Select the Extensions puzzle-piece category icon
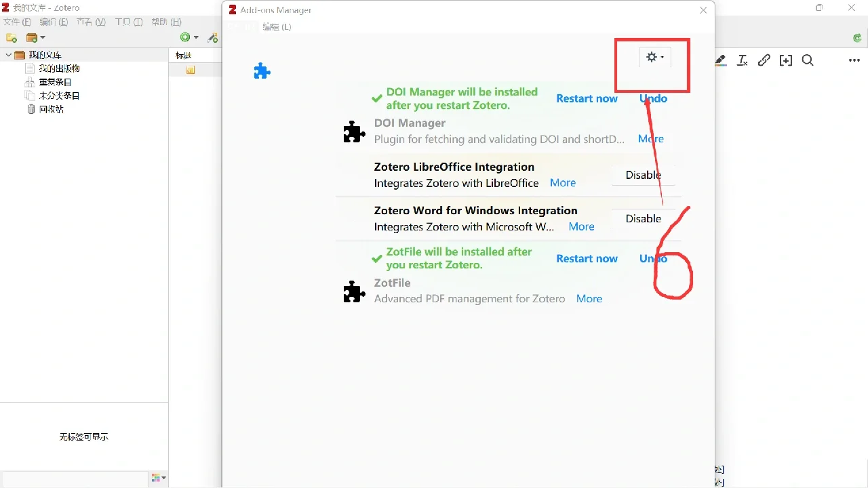 tap(262, 70)
